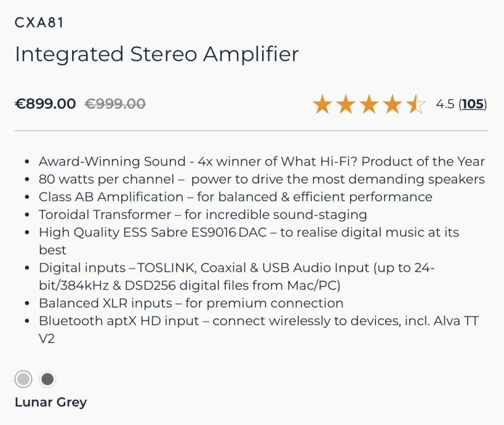Click the Award-Winning Sound bullet point

pyautogui.click(x=262, y=161)
